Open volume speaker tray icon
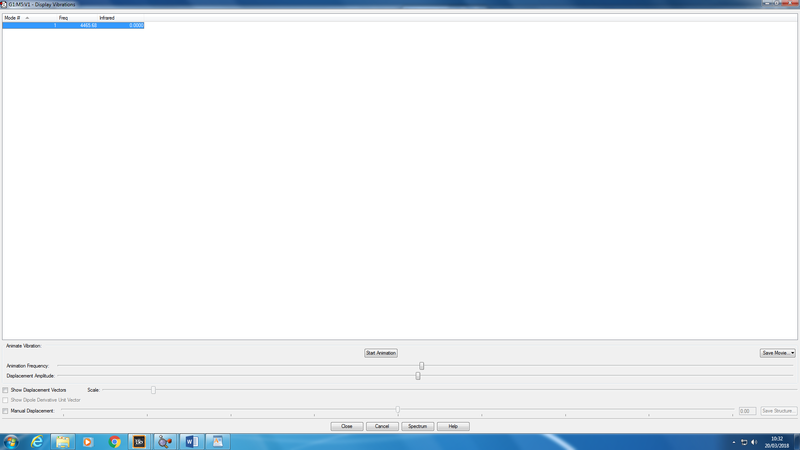 pyautogui.click(x=754, y=442)
